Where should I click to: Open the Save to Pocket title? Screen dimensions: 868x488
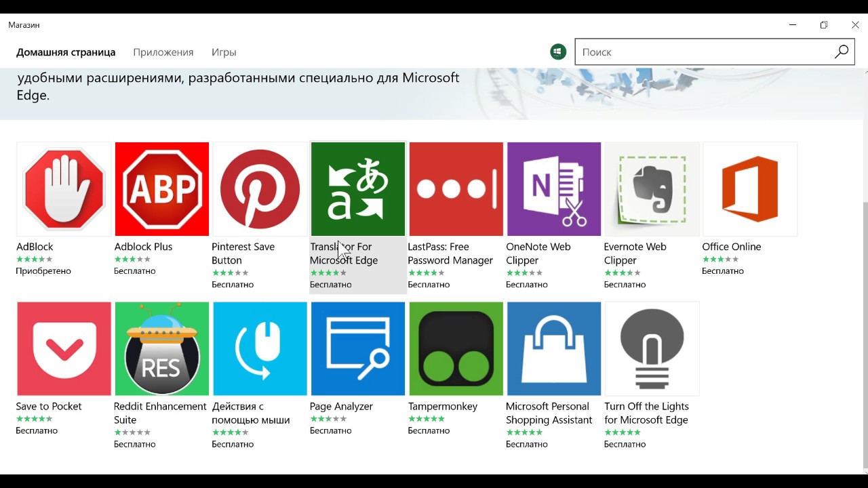[x=49, y=407]
